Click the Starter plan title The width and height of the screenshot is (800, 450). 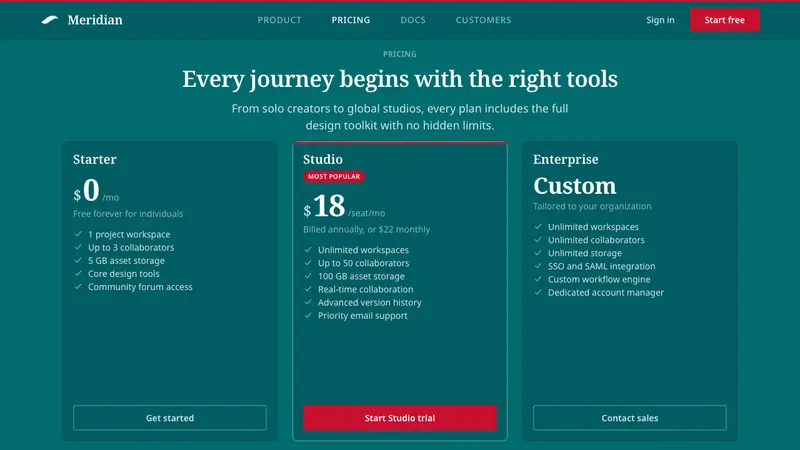pyautogui.click(x=95, y=159)
